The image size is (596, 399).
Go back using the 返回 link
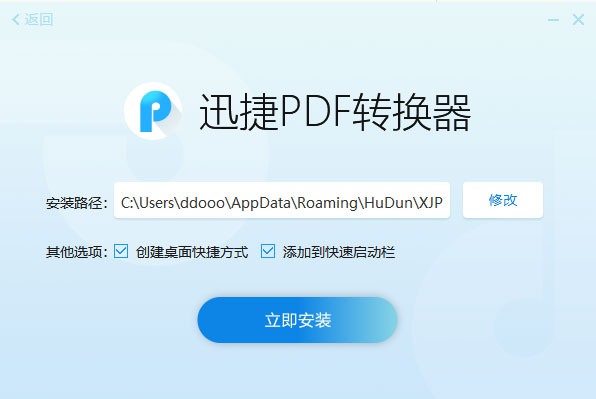33,19
